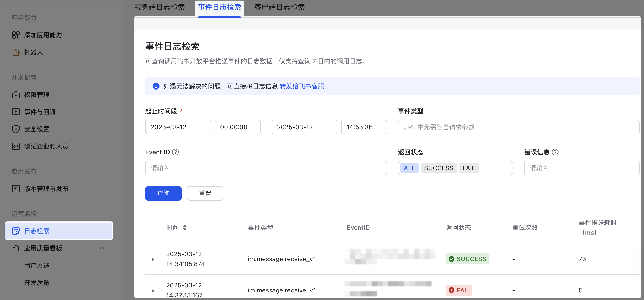Screen dimensions: 644x300
Task: Open the forward to Feishu support link
Action: tap(302, 86)
